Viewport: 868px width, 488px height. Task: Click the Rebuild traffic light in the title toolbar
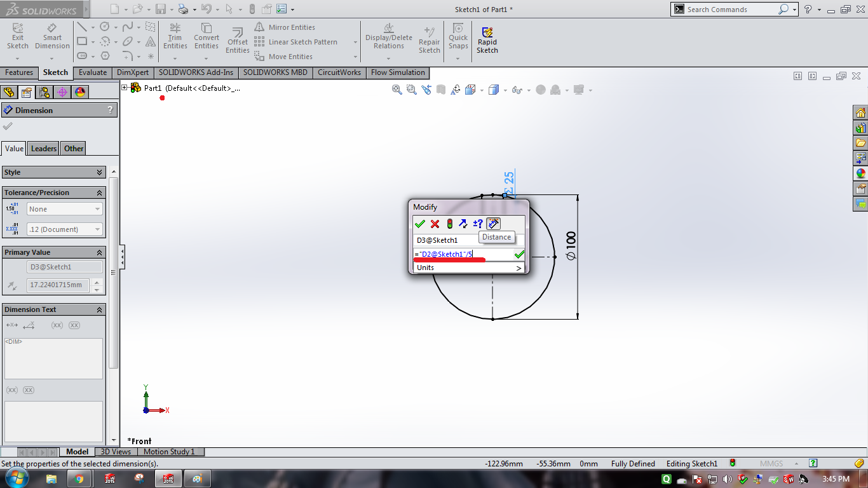(252, 9)
